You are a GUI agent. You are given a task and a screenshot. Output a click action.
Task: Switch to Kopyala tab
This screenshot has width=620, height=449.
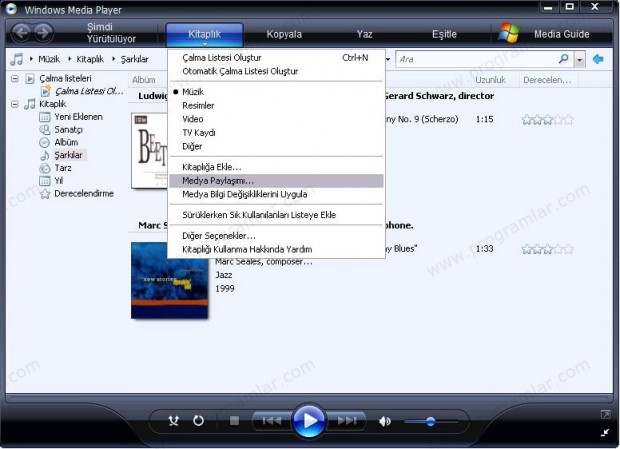click(x=284, y=34)
